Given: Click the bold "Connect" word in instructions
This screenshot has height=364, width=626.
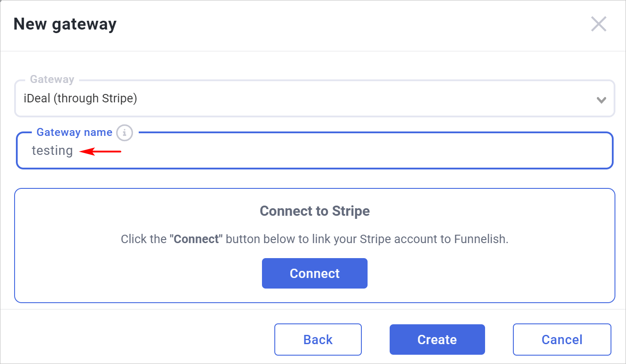Looking at the screenshot, I should [196, 240].
